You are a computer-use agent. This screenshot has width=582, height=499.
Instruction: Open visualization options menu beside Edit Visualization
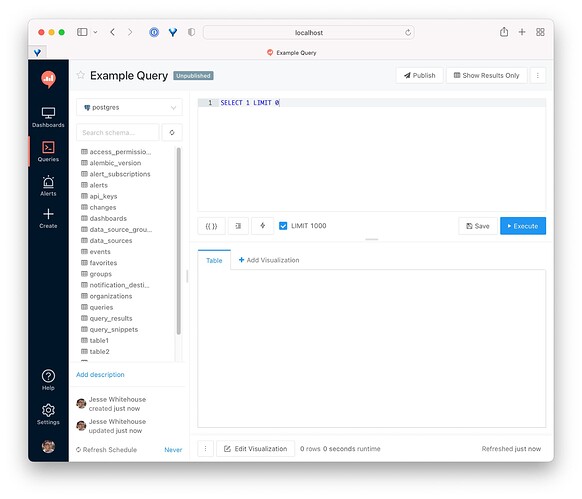tap(205, 449)
